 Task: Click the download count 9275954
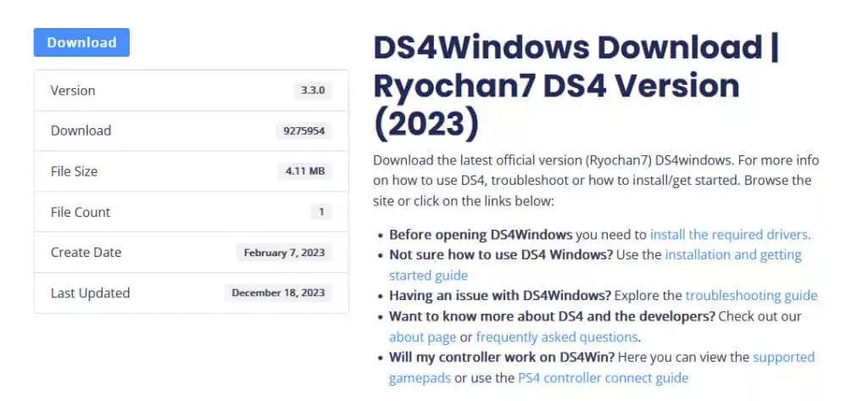point(304,131)
